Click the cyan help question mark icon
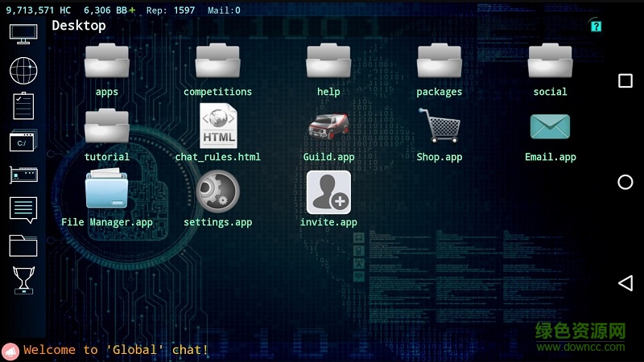This screenshot has height=362, width=644. [x=596, y=27]
